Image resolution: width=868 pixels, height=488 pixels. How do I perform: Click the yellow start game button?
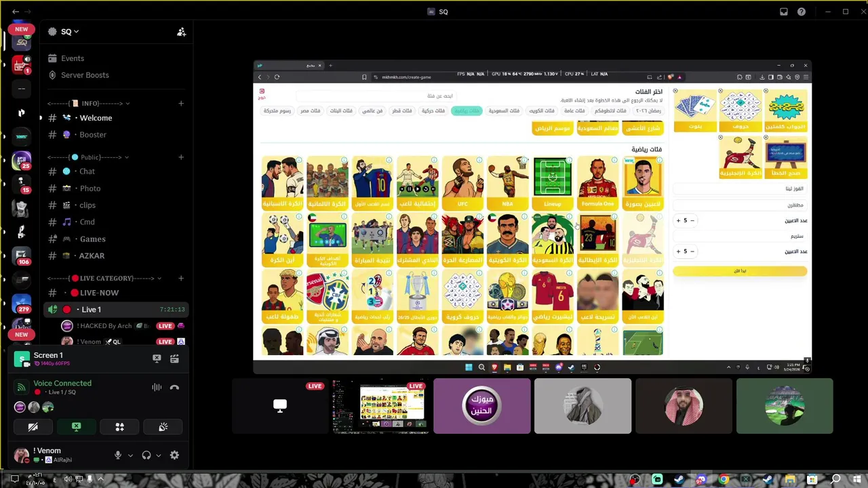point(740,271)
